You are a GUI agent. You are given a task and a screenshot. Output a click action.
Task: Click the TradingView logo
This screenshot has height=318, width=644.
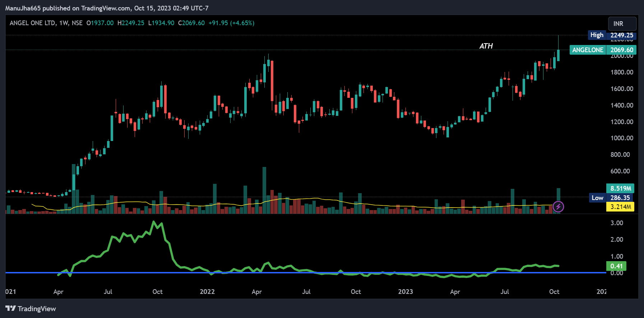click(x=31, y=309)
